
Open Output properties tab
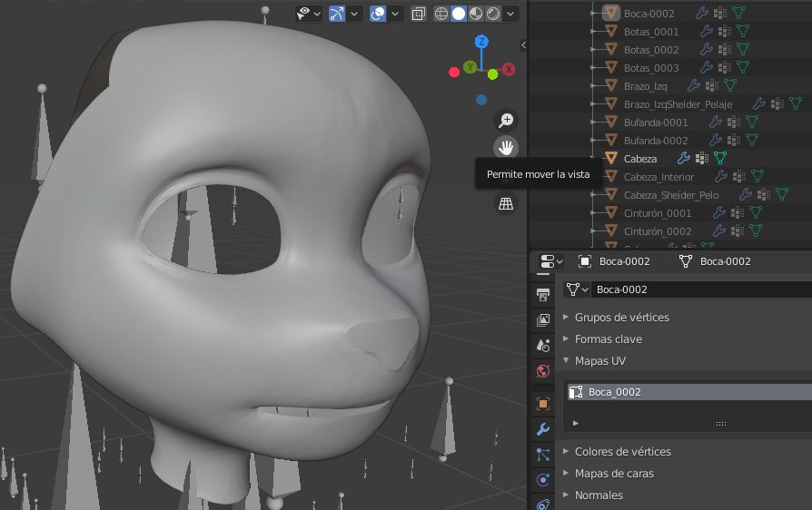543,295
